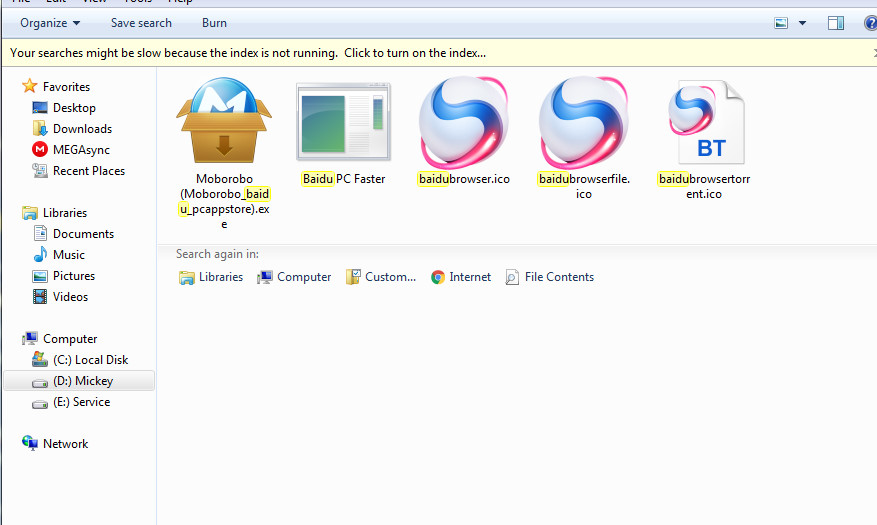
Task: Open the MEGAsync label in Favorites
Action: [81, 149]
